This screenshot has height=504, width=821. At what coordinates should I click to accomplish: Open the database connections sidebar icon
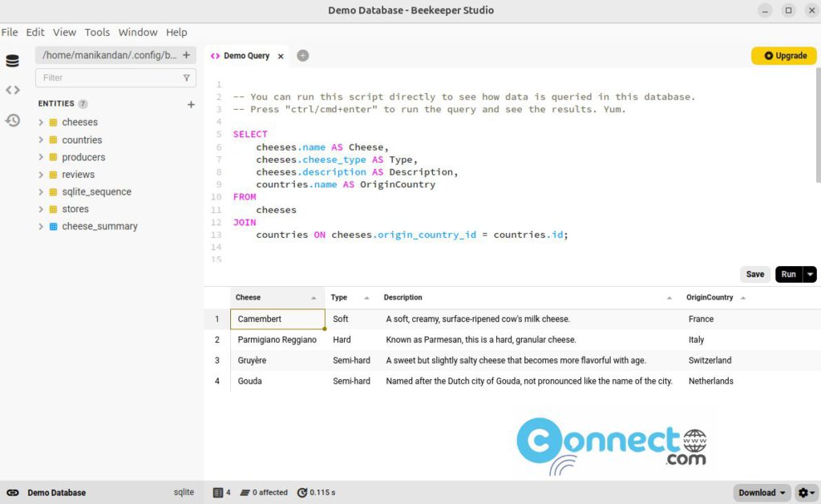click(11, 60)
